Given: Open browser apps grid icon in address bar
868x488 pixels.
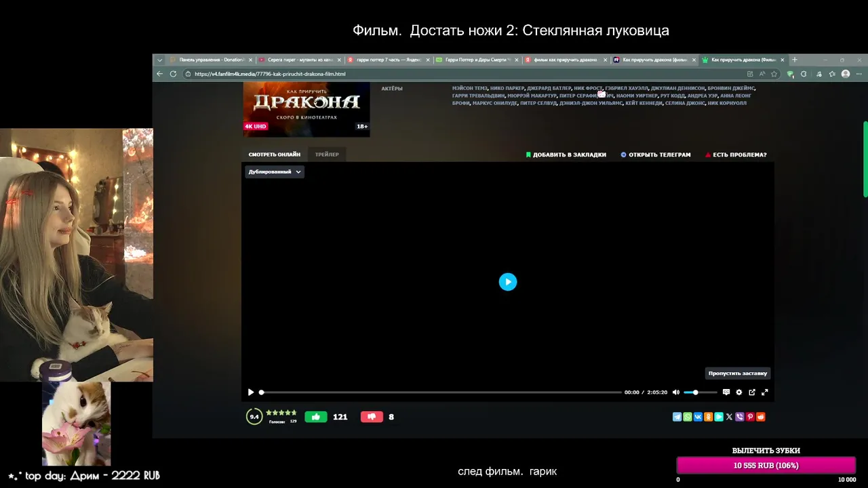Looking at the screenshot, I should tap(750, 74).
